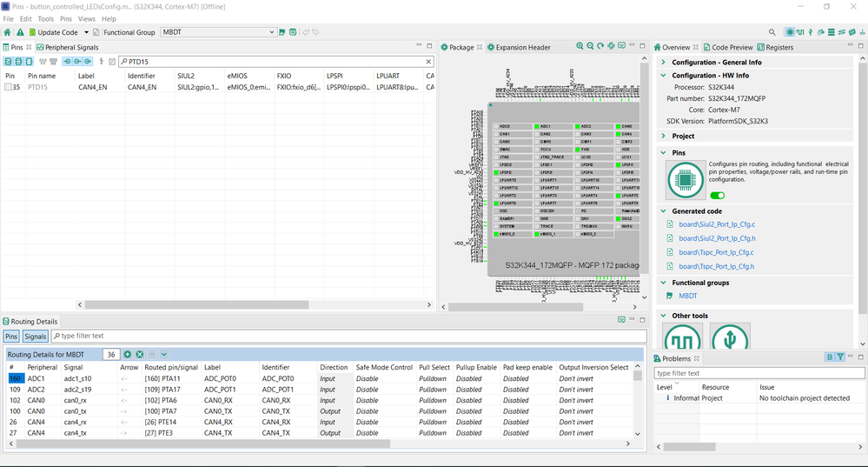The height and width of the screenshot is (467, 868).
Task: Toggle Pins button in Routing Details
Action: [11, 337]
